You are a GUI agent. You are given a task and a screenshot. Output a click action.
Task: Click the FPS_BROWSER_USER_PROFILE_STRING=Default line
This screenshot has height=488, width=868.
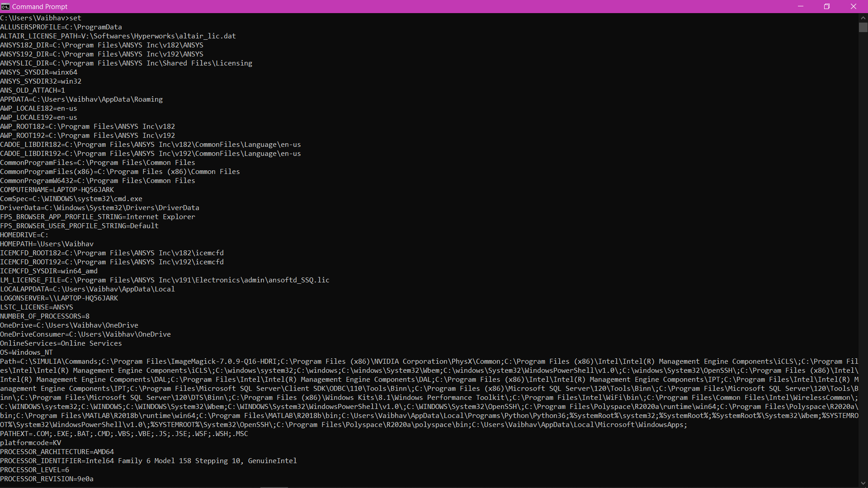tap(79, 226)
